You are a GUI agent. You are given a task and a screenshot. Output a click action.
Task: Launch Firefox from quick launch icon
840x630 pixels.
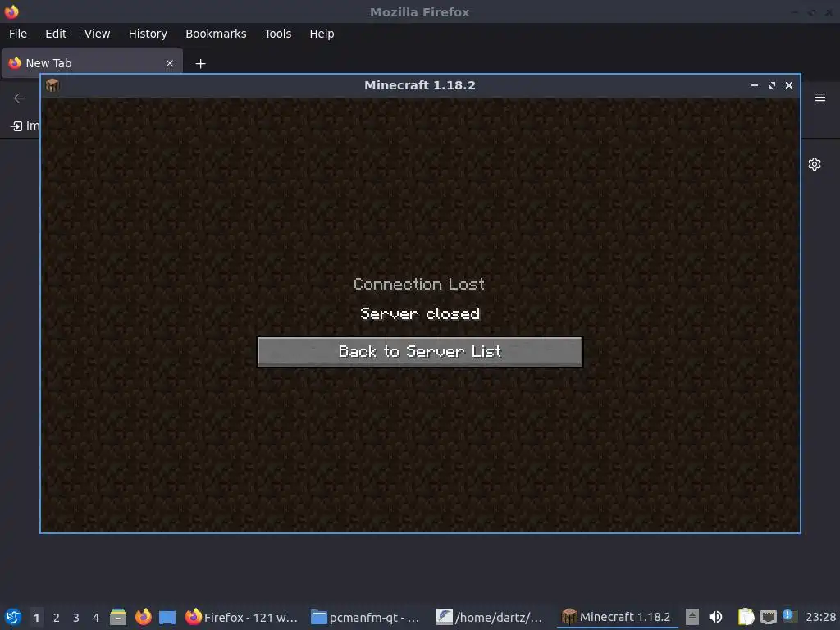tap(143, 617)
